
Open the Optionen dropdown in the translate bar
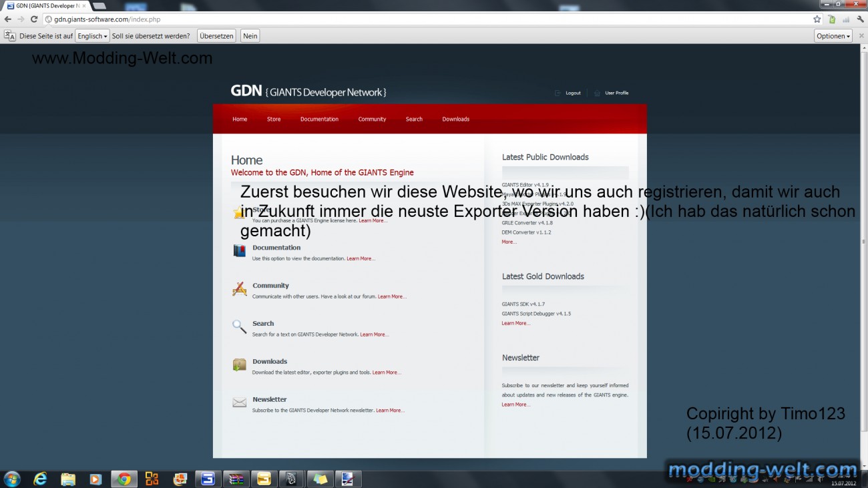pos(833,36)
